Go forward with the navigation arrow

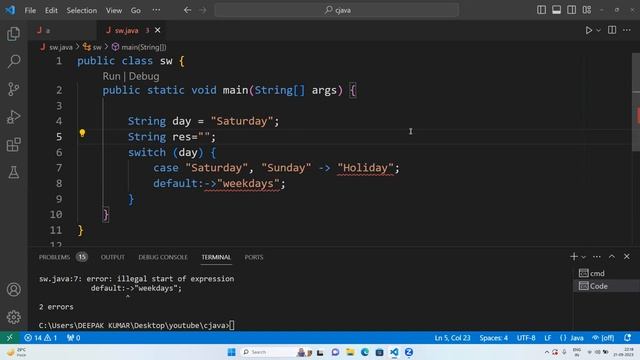tap(203, 10)
